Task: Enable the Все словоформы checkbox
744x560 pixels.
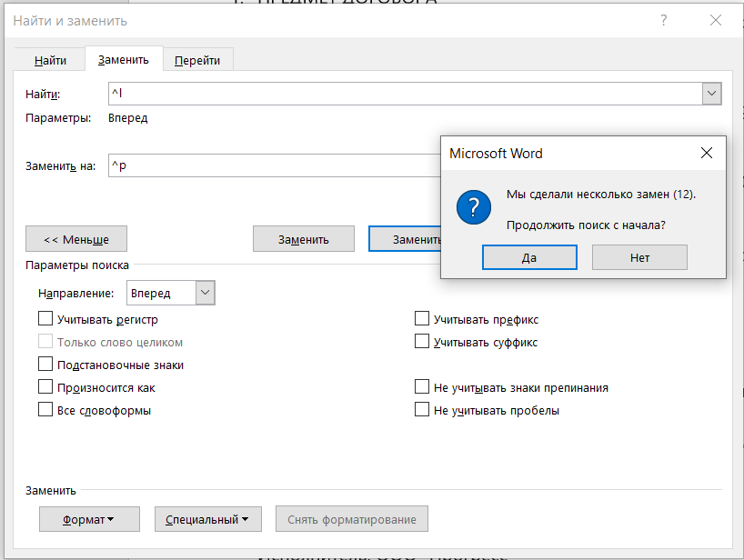Action: click(45, 409)
